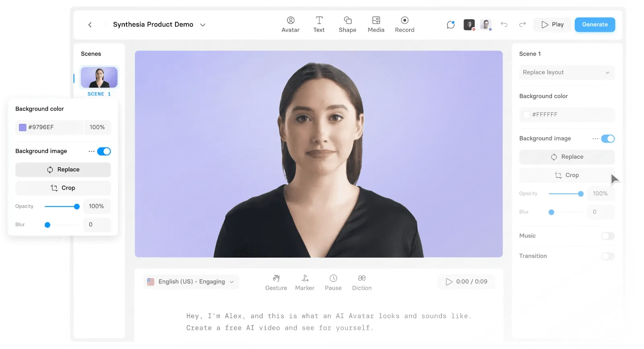This screenshot has height=349, width=644.
Task: Click the 'Scene 1' heading in right sidebar
Action: (x=530, y=54)
